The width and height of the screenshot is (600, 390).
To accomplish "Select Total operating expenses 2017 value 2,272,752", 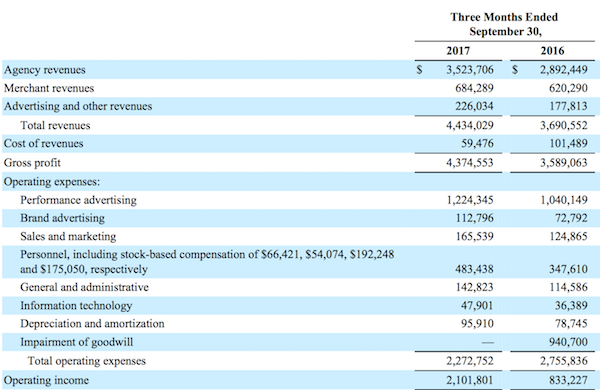I will tap(470, 361).
